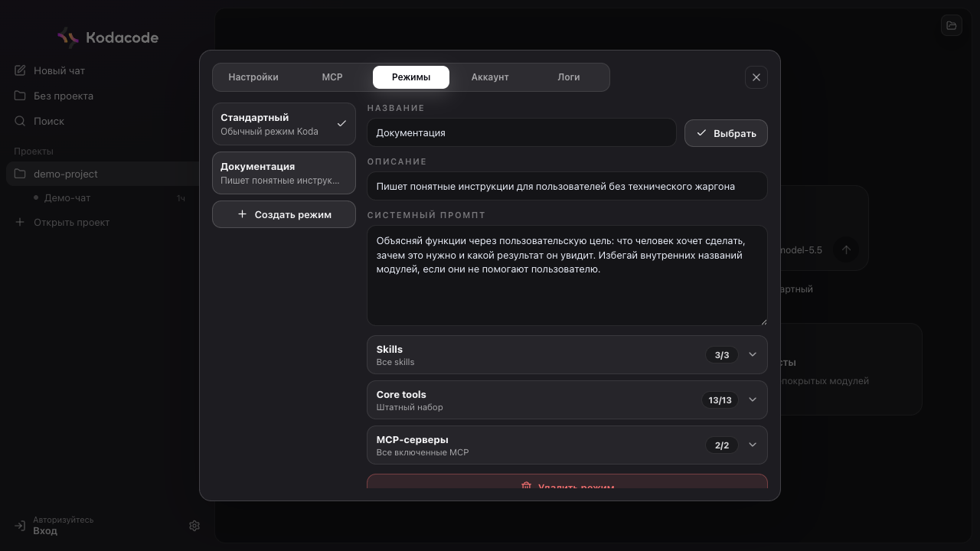This screenshot has height=551, width=980.
Task: Click the Все включенные MCP subtitle
Action: pyautogui.click(x=423, y=452)
